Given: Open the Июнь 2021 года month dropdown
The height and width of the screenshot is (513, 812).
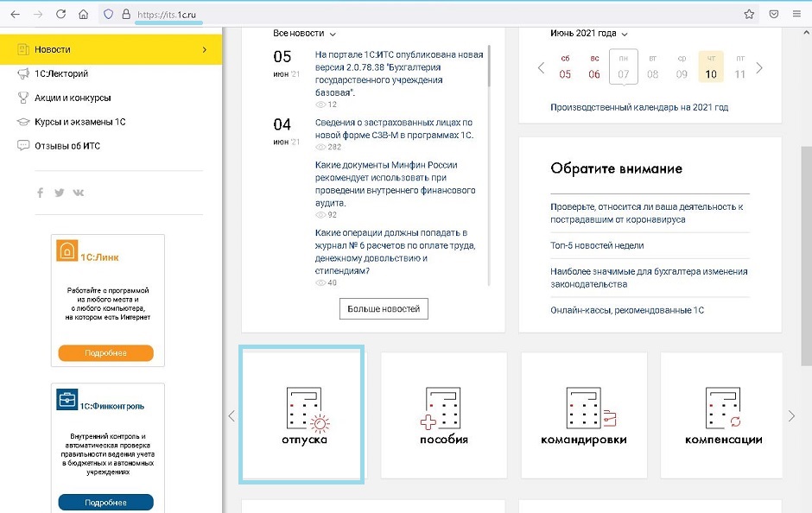Looking at the screenshot, I should [589, 34].
